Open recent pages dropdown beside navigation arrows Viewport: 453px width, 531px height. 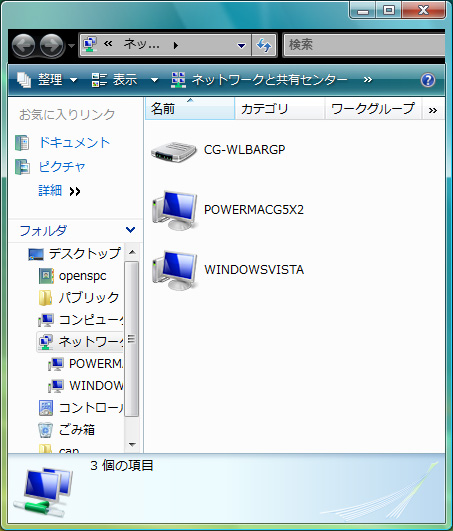[x=71, y=45]
